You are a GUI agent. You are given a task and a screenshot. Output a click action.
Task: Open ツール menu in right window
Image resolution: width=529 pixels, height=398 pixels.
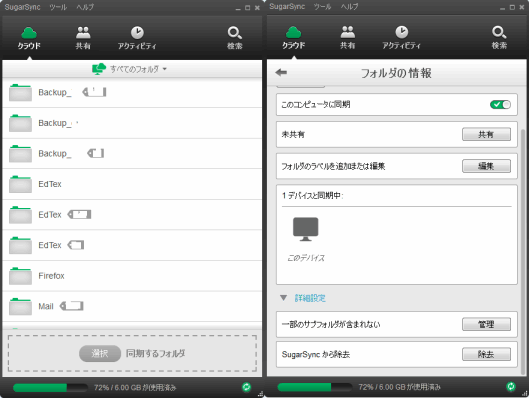(323, 6)
